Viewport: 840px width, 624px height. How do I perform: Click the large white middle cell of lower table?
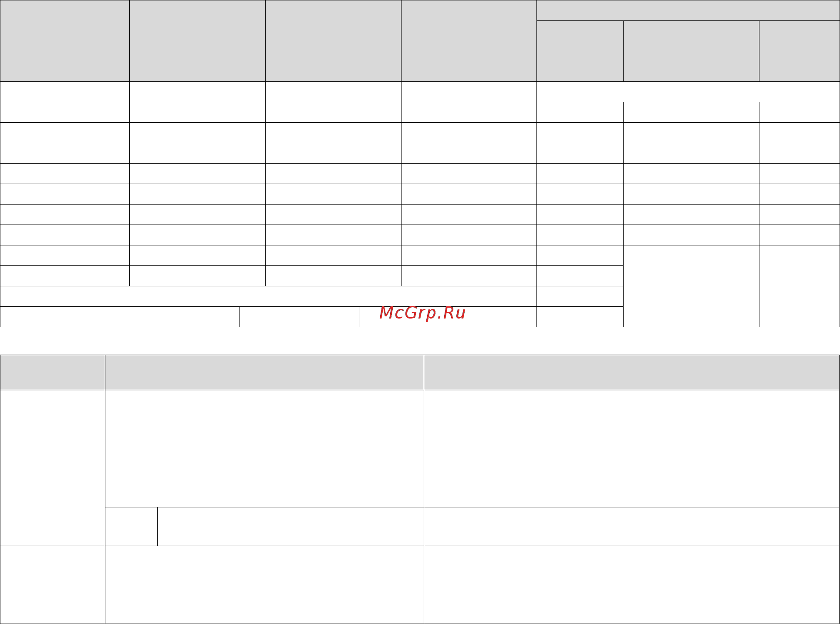click(x=264, y=449)
